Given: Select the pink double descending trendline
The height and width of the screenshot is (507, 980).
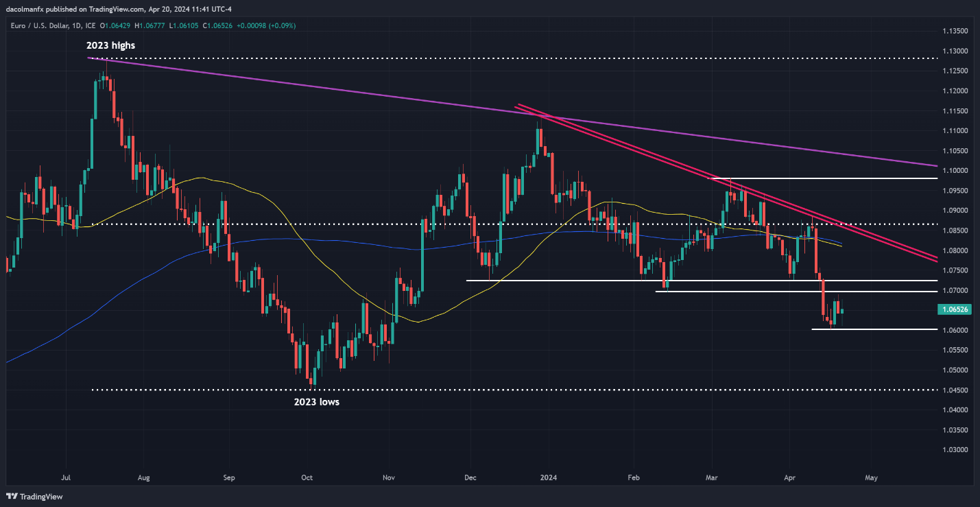Looking at the screenshot, I should click(727, 183).
